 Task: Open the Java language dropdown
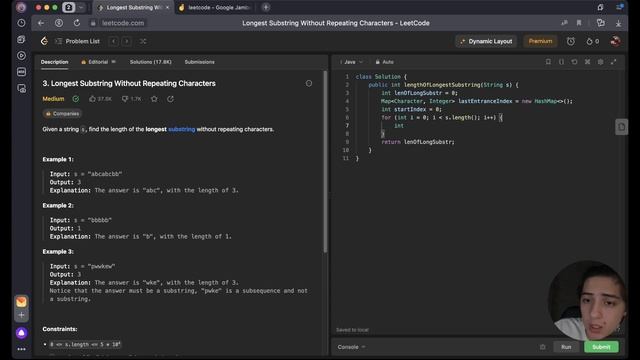click(351, 62)
